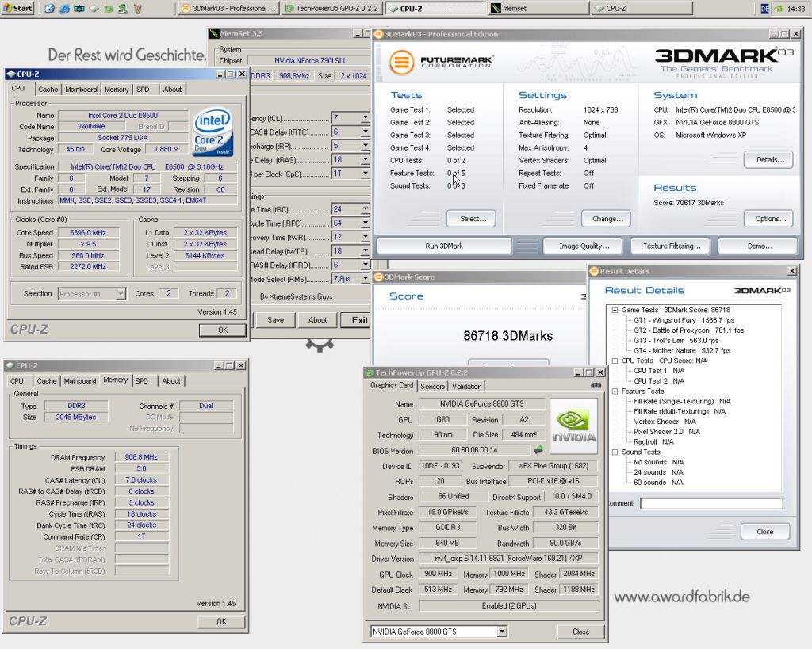The width and height of the screenshot is (812, 649).
Task: Click the blue B quick launch icon
Action: [49, 8]
